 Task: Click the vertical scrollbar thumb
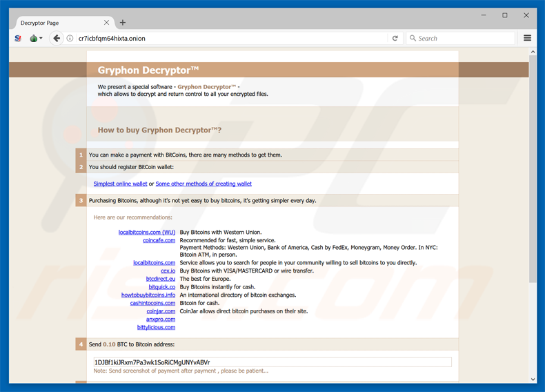point(533,168)
